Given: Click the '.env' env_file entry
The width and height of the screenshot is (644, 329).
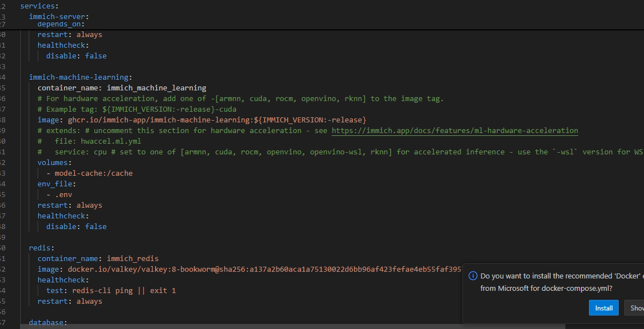Looking at the screenshot, I should coord(64,195).
